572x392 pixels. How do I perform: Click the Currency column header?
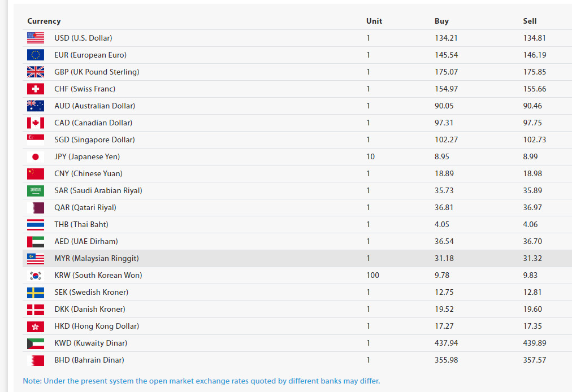44,21
